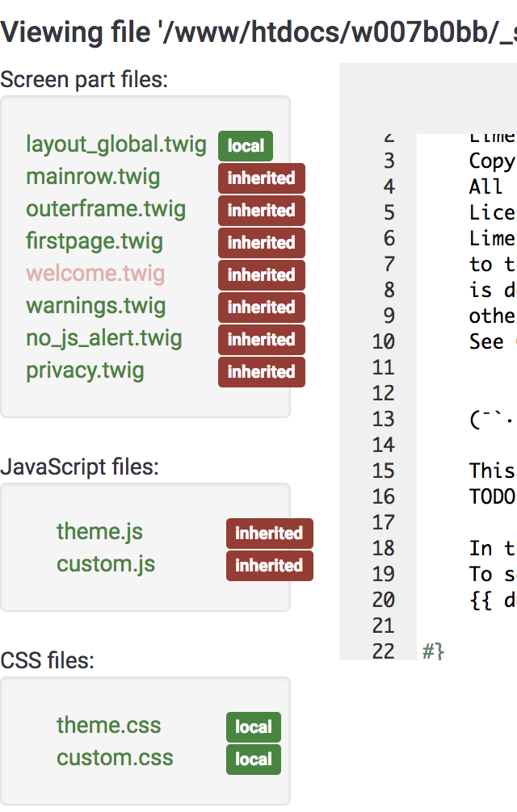Open outerframe.twig file link
The image size is (517, 812).
106,209
